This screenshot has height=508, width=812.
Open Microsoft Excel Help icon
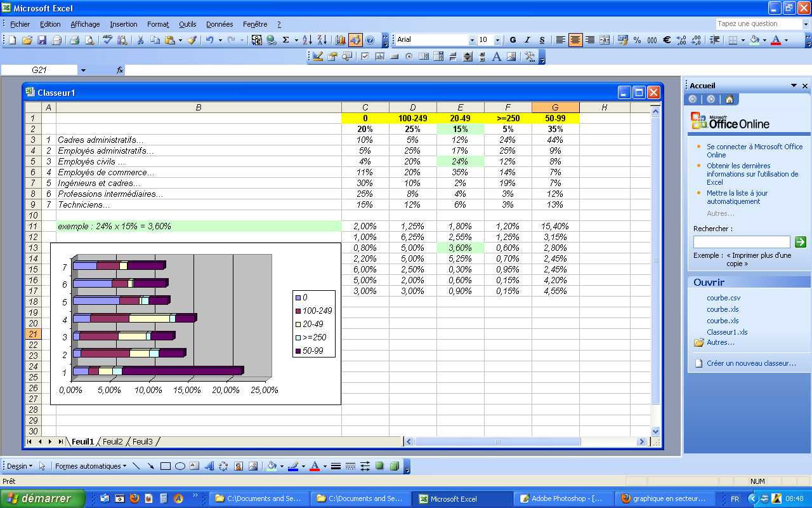point(370,40)
